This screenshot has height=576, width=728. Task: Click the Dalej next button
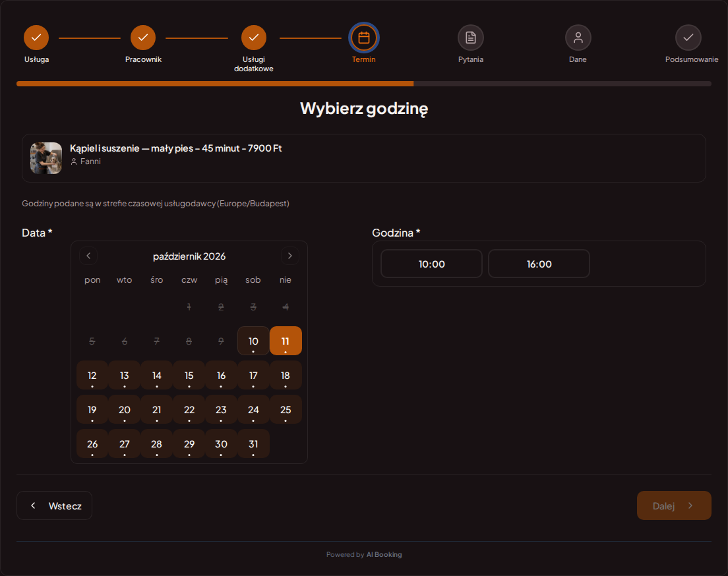(x=674, y=505)
